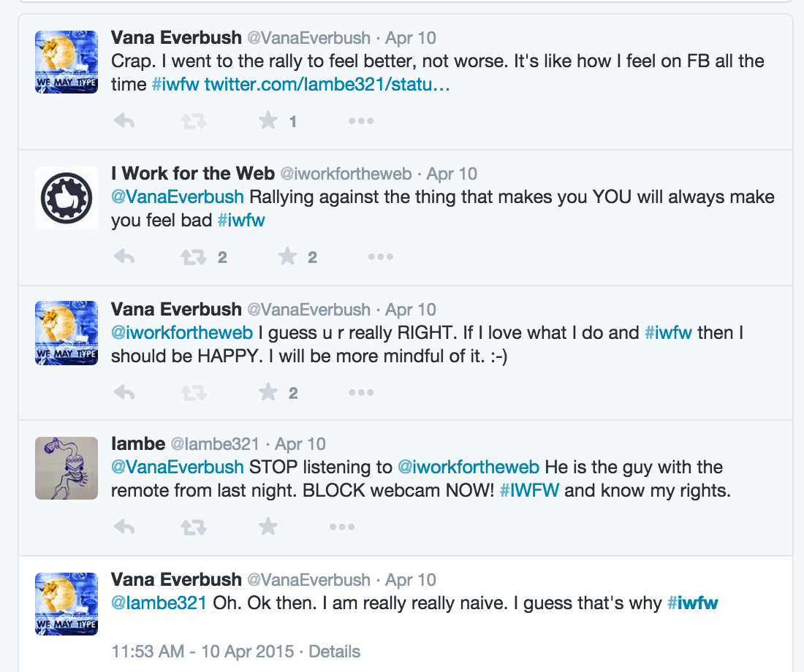Favorite Vana's 'more mindful' tweet
This screenshot has width=804, height=672.
click(268, 393)
